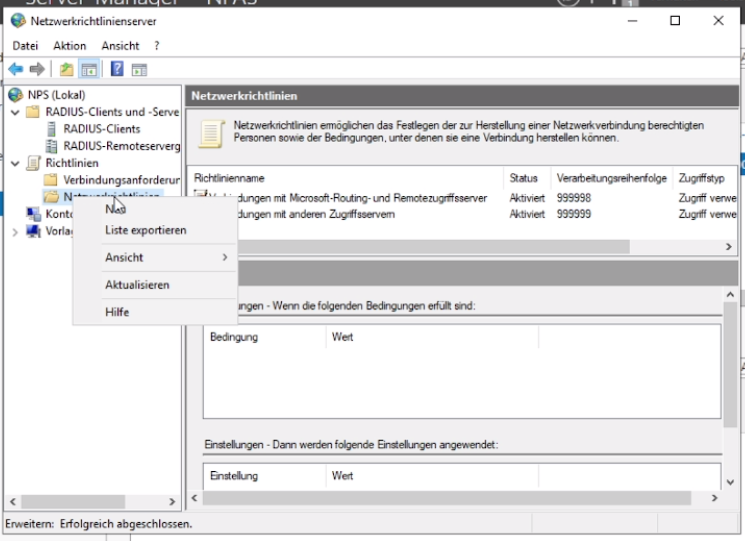Image resolution: width=745 pixels, height=541 pixels.
Task: Open the Ansicht submenu arrow in context menu
Action: [225, 257]
